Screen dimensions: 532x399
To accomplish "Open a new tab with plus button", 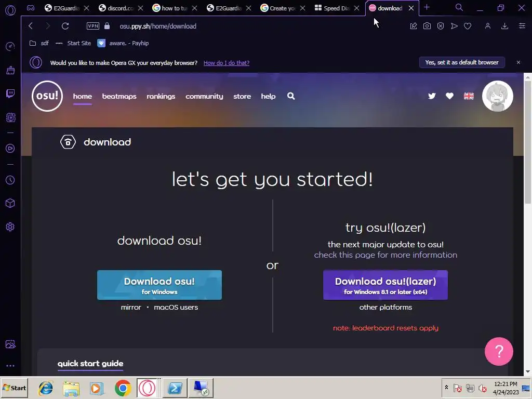I will 427,7.
